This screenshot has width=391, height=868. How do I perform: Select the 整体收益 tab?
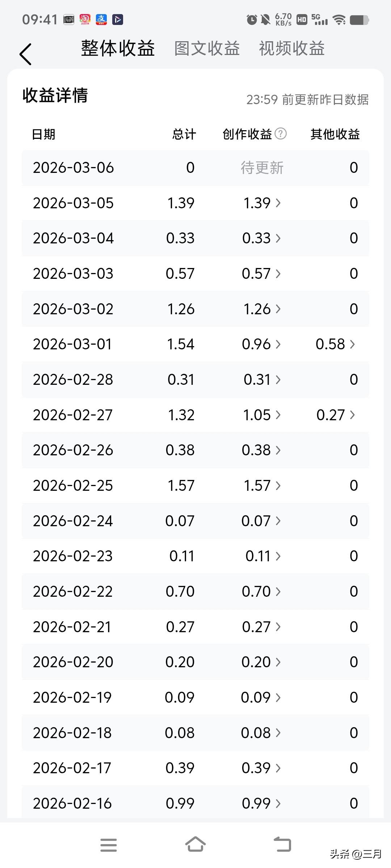click(118, 48)
